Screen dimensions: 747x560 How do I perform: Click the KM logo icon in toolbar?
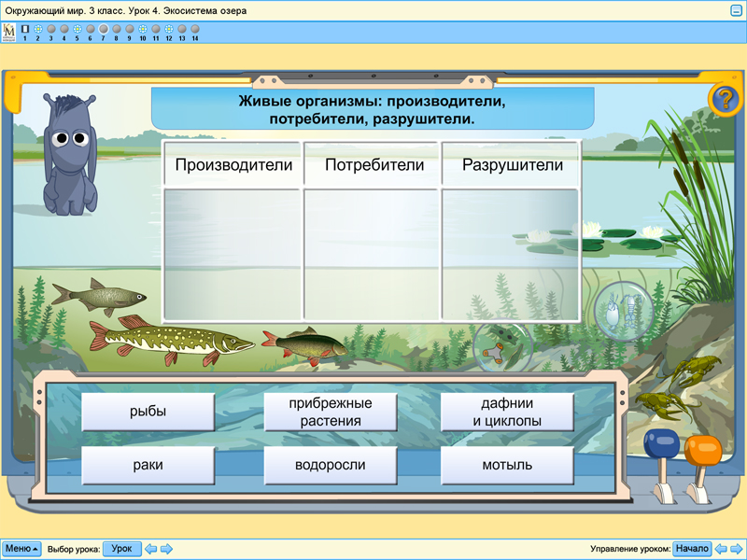(8, 33)
